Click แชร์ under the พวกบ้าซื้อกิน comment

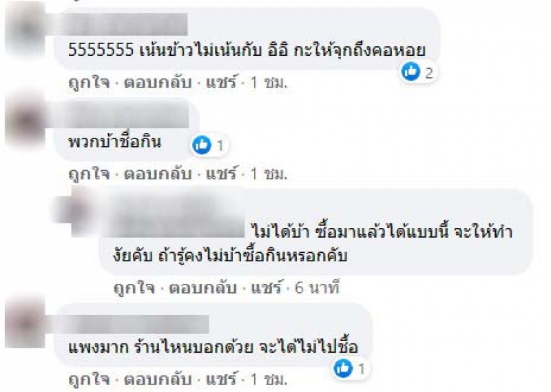click(221, 174)
